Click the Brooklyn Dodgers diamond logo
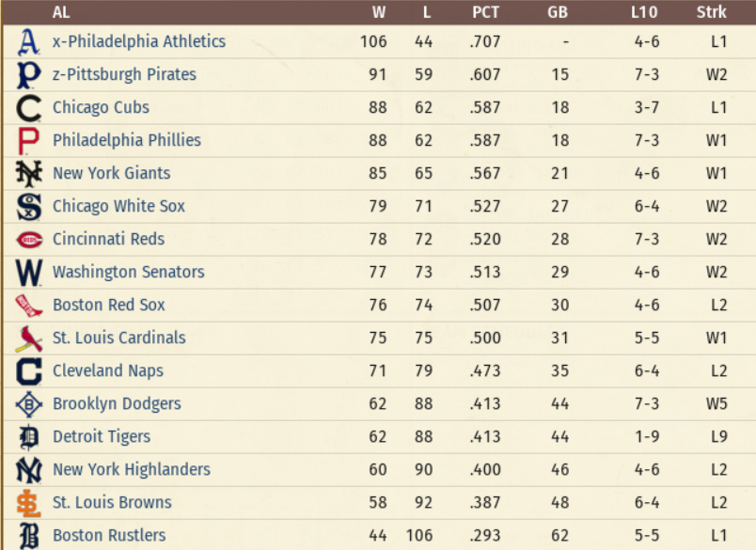 pyautogui.click(x=29, y=404)
